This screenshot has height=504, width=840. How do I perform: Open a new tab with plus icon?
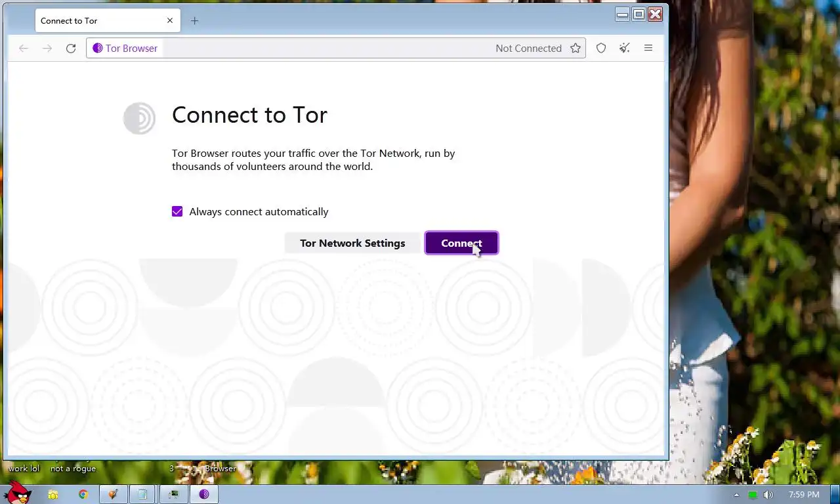pyautogui.click(x=194, y=20)
